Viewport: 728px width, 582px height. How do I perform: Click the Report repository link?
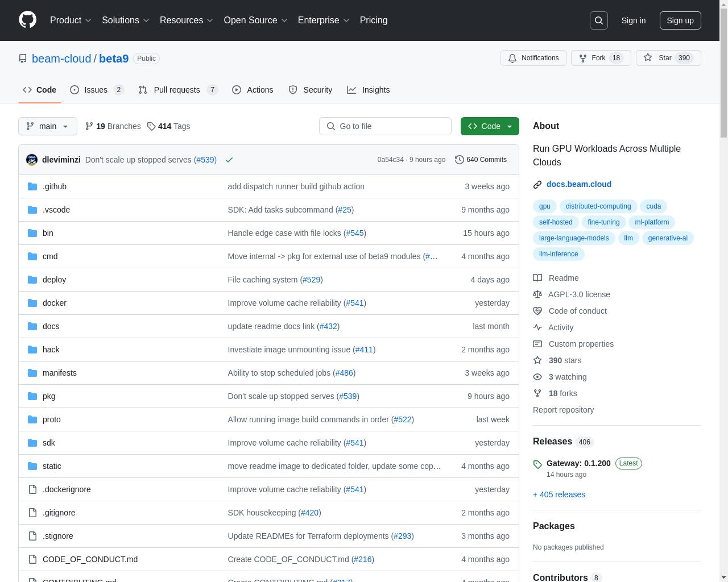click(563, 410)
